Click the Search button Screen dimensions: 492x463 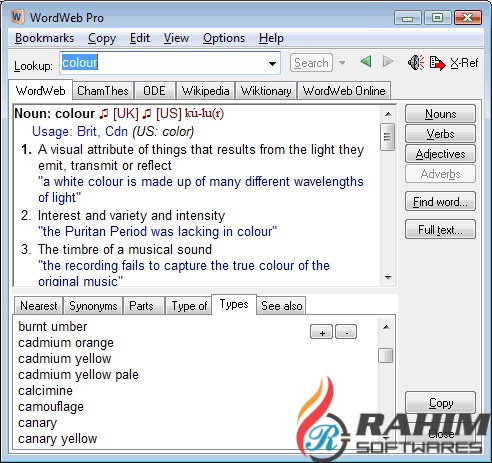click(311, 63)
